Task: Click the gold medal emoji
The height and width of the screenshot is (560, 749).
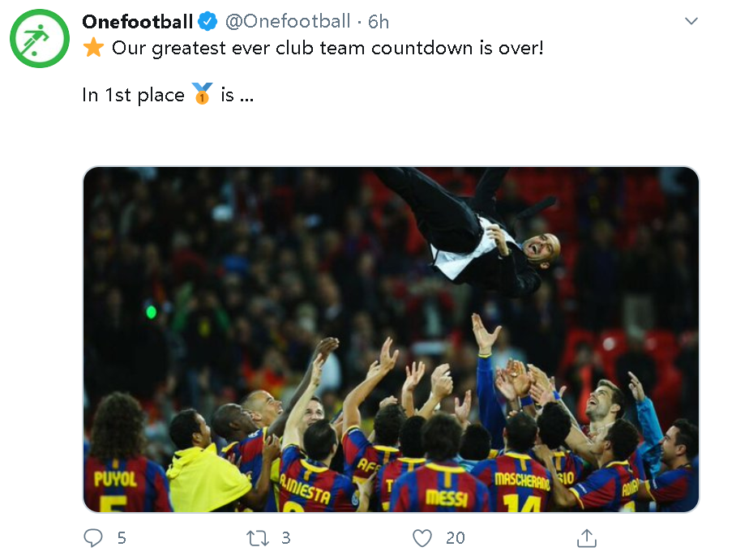Action: tap(202, 95)
